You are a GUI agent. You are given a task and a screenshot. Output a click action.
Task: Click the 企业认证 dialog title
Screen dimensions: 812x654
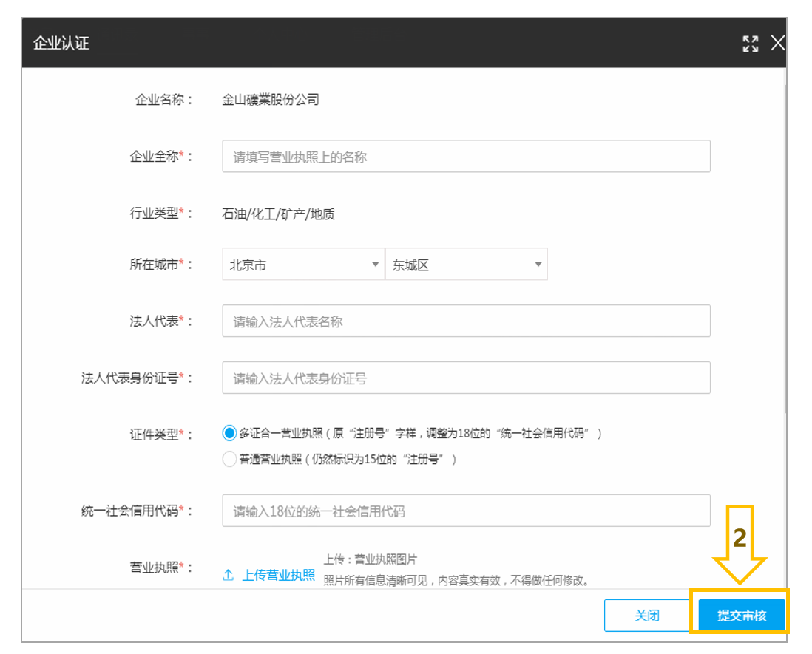click(x=61, y=43)
